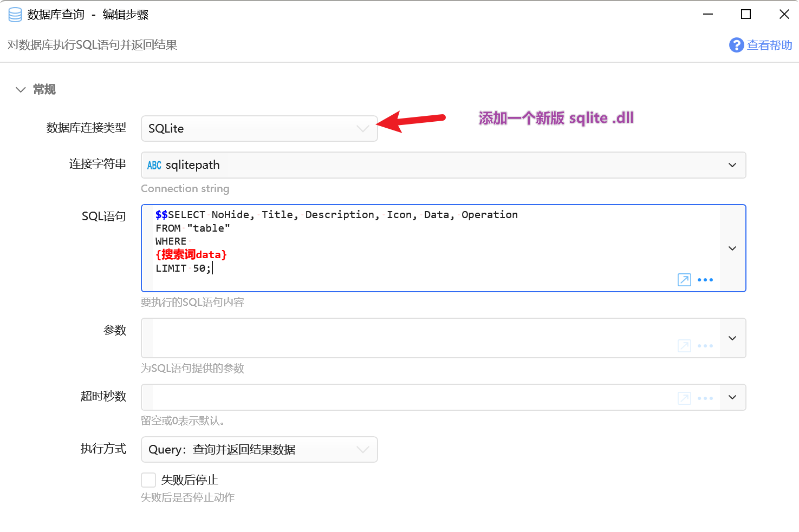
Task: Open the expand editor icon in 超时秒数 field
Action: (684, 398)
